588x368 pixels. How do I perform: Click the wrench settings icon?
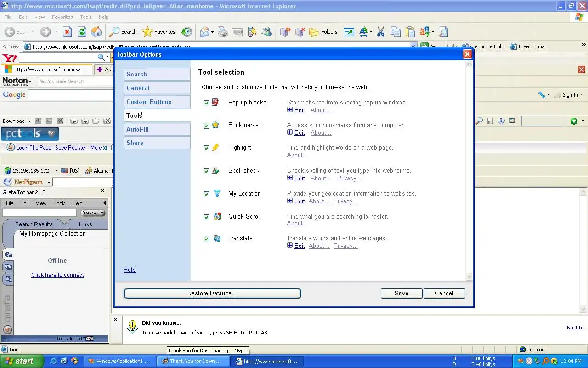point(542,95)
